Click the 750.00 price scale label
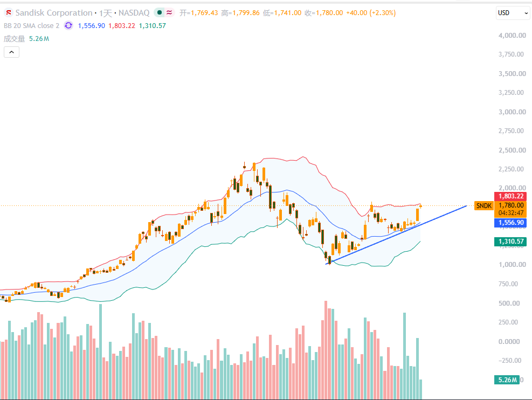 [x=508, y=284]
